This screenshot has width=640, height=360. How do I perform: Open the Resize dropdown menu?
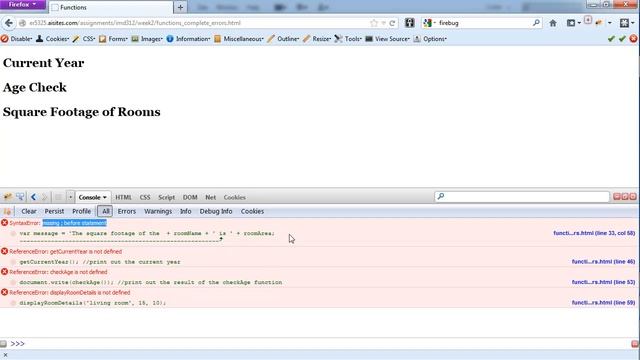tap(317, 39)
